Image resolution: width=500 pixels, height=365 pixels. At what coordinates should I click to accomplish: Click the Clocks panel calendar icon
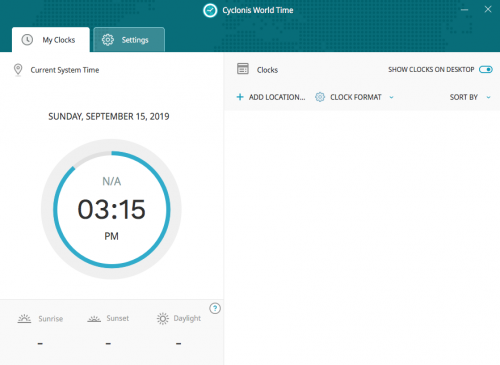[x=243, y=69]
